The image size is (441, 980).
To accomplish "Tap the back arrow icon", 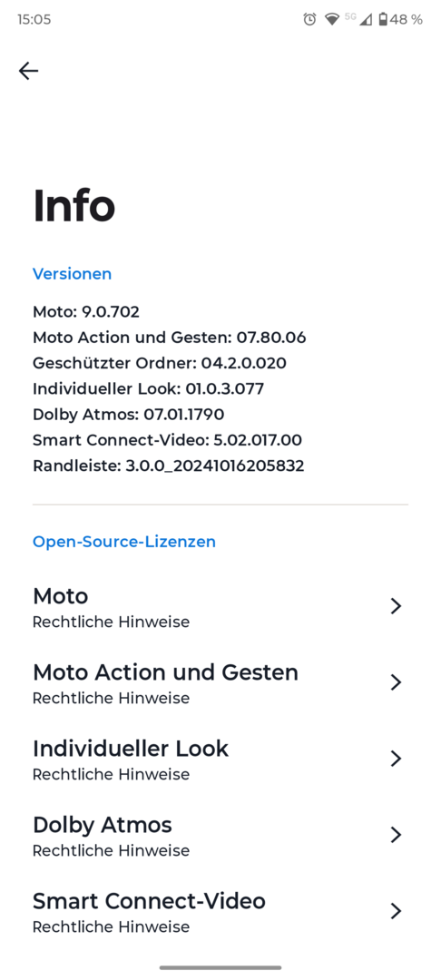I will (x=29, y=71).
